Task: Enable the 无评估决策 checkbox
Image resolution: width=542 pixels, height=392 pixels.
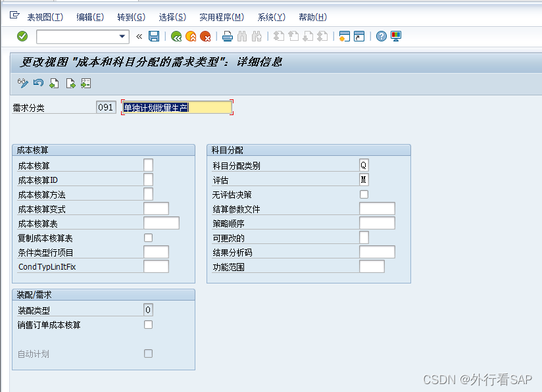Action: pos(364,194)
